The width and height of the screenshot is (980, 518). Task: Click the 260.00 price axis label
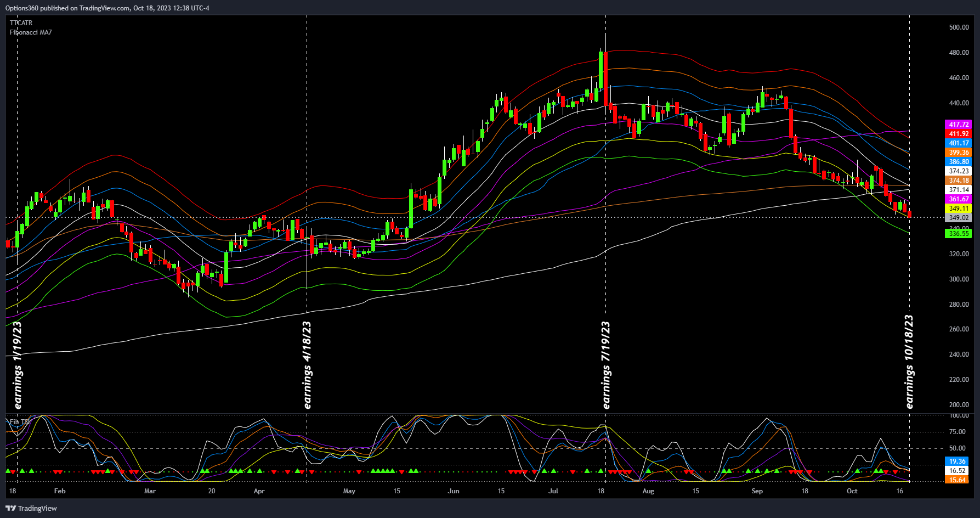[959, 329]
